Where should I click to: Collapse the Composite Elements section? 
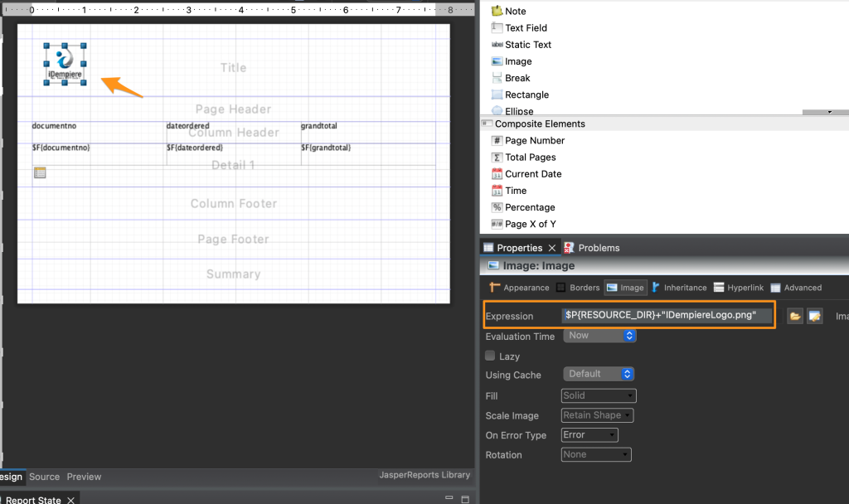(x=487, y=124)
